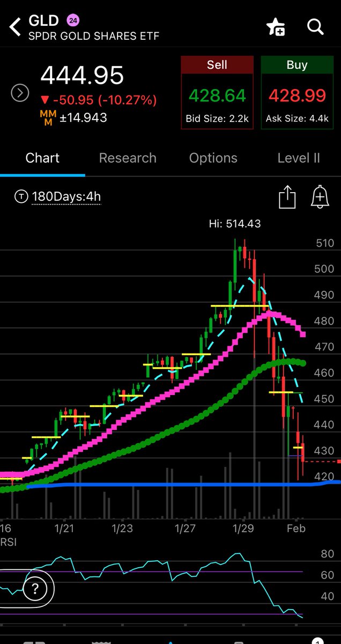Tap the SPDR GOLD SHARES ETF subtitle
Viewport: 341px width, 644px height.
[x=94, y=36]
